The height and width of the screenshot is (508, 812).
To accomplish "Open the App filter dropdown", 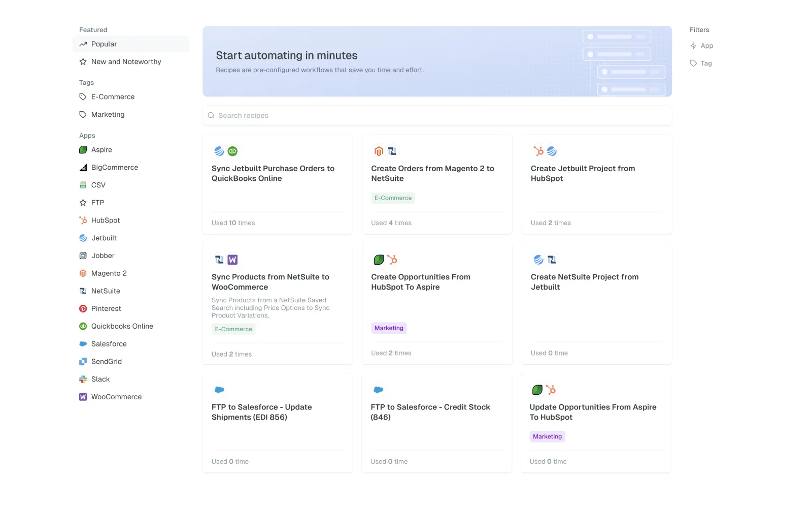I will pos(702,46).
